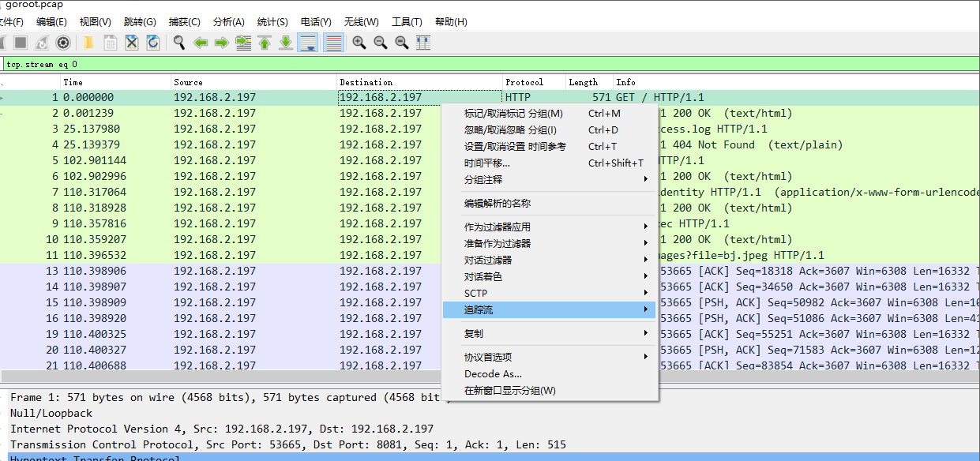Zoom in on main window text
The height and width of the screenshot is (461, 980).
point(359,43)
